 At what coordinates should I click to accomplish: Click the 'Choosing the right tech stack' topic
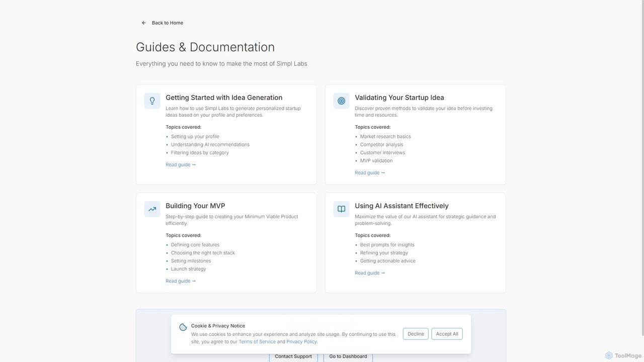point(203,253)
